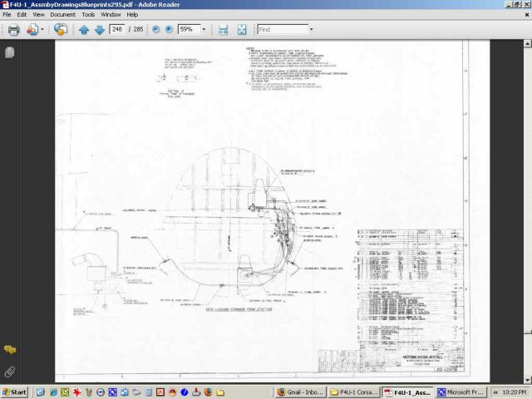The height and width of the screenshot is (399, 532).
Task: Open the Window menu
Action: 111,15
